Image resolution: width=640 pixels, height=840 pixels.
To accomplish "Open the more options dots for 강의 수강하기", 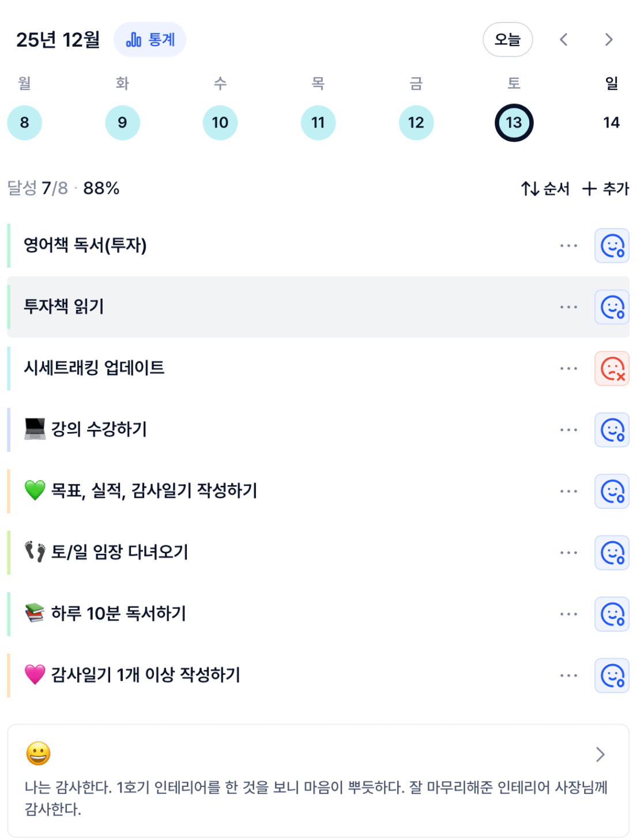I will [569, 430].
